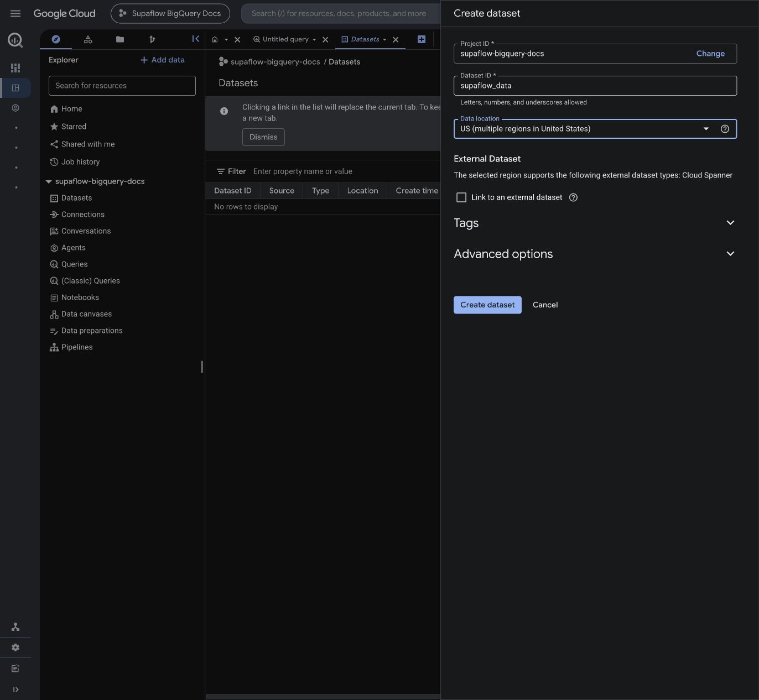Screen dimensions: 759x700
Task: Click the release notes icon at rail bottom
Action: (x=15, y=668)
